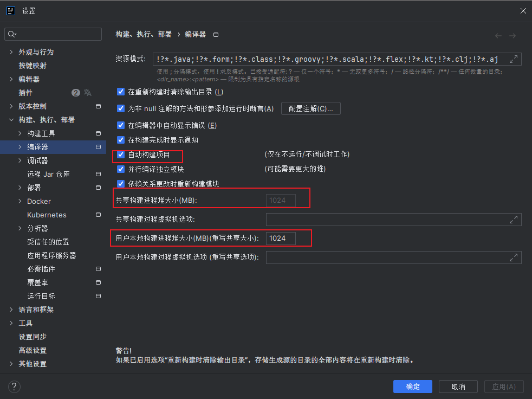The width and height of the screenshot is (532, 399).
Task: Open help with the question mark button
Action: [14, 387]
